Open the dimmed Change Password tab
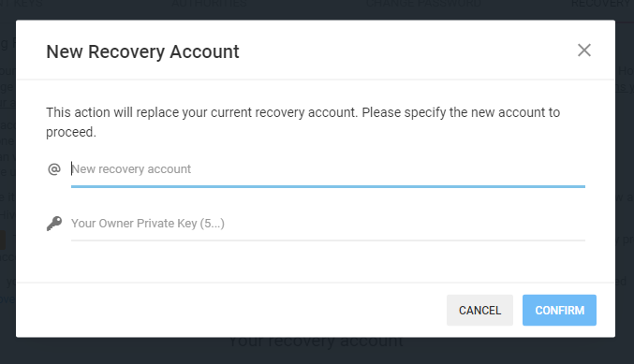Screen dimensions: 634x364 pos(423,4)
